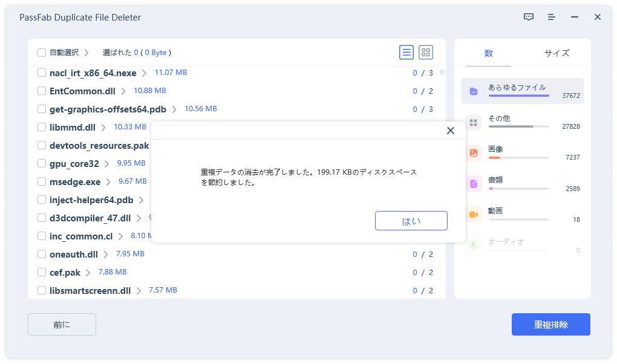Select the 動画 category icon
This screenshot has height=364, width=617.
click(474, 215)
